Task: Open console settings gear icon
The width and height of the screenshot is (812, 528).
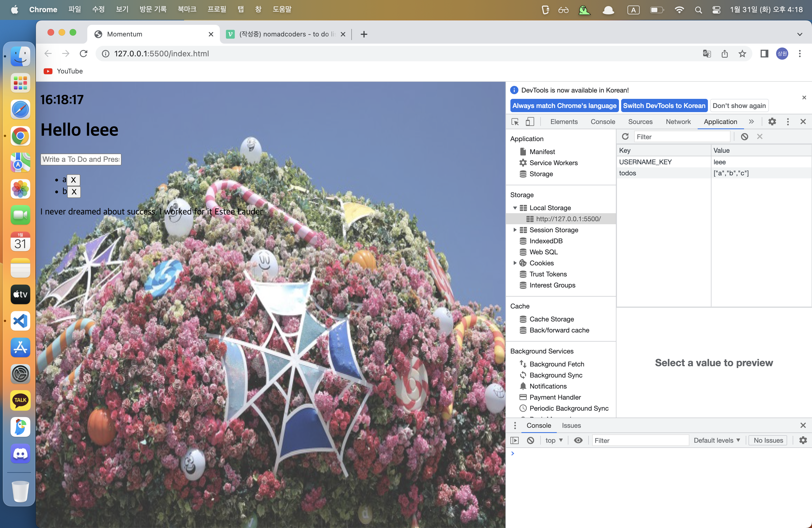Action: tap(803, 440)
